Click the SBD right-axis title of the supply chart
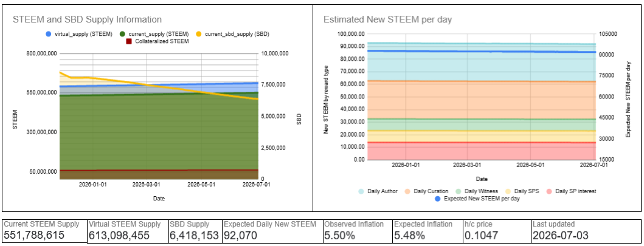This screenshot has width=644, height=246. [x=299, y=119]
